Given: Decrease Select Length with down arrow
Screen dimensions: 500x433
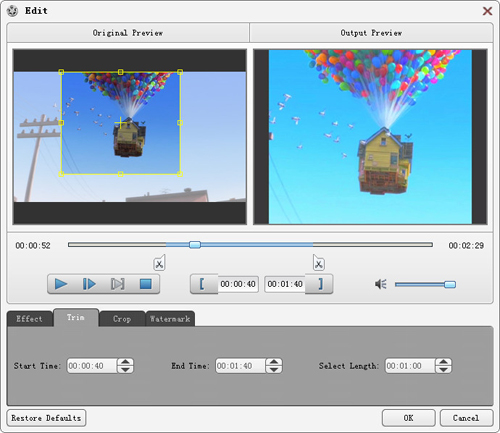Looking at the screenshot, I should click(443, 369).
